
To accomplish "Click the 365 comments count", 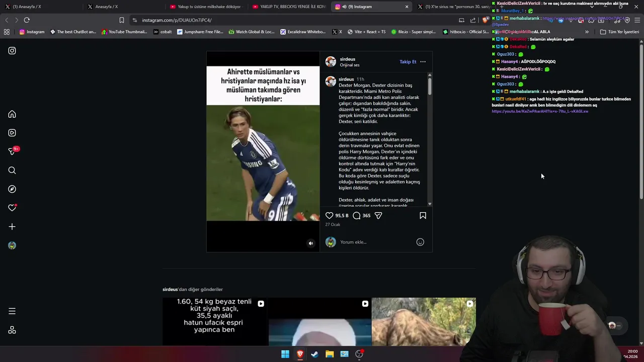I will pos(366,215).
